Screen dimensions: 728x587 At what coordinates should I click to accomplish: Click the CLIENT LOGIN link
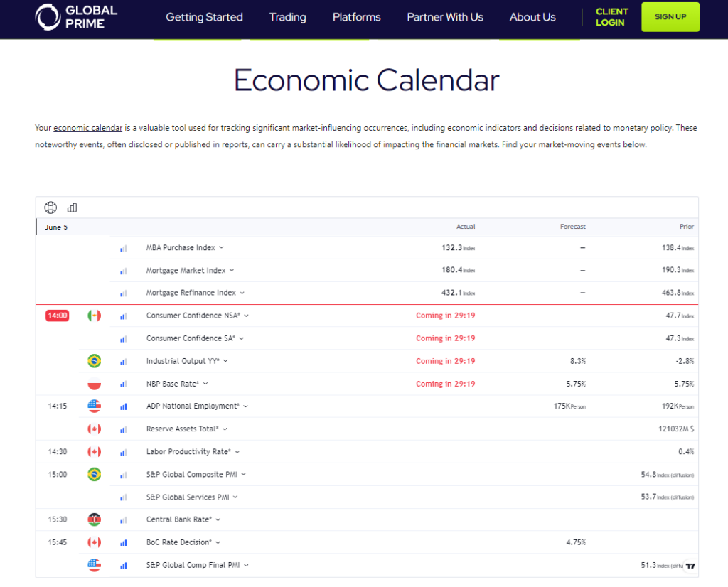(x=611, y=16)
